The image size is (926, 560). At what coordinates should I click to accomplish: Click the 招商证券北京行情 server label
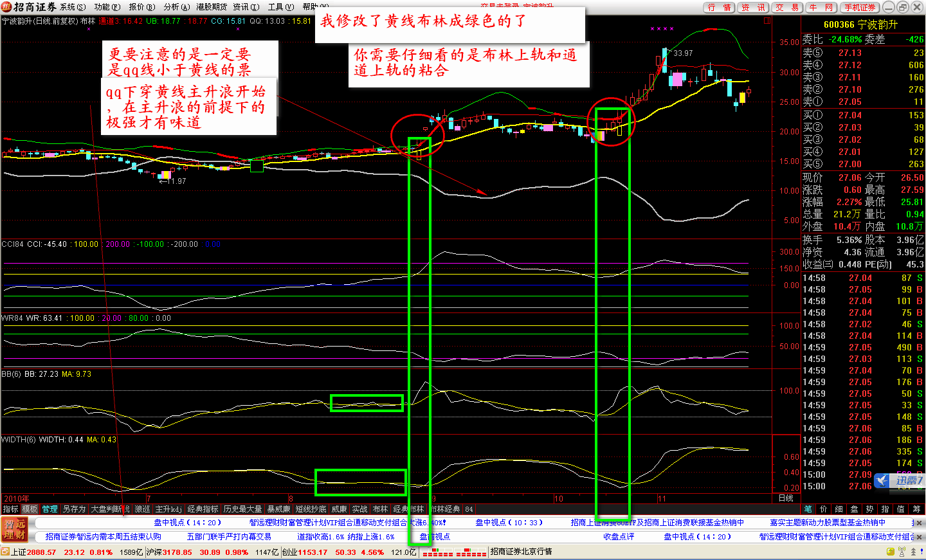521,552
